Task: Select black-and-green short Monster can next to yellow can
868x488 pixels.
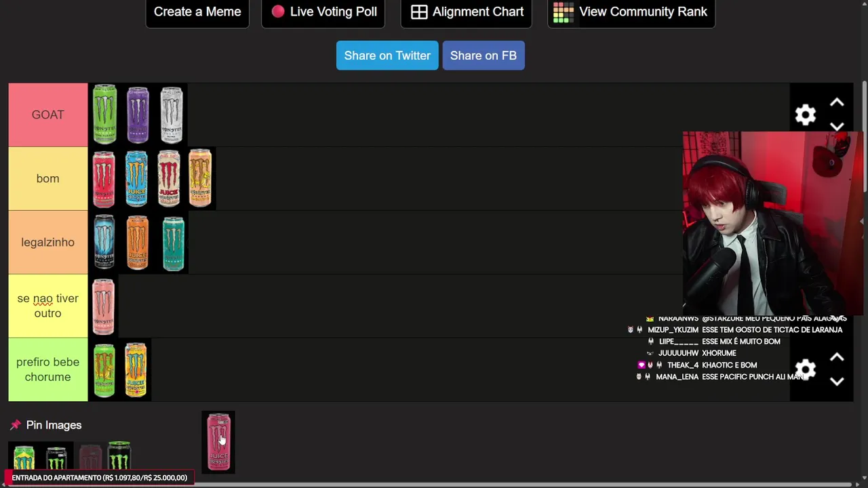Action: 56,457
